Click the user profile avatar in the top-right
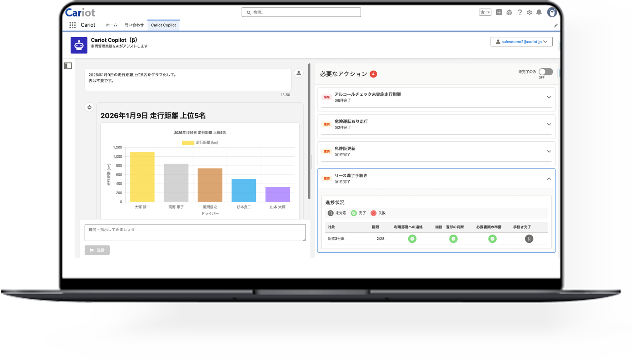The height and width of the screenshot is (364, 632). tap(552, 12)
